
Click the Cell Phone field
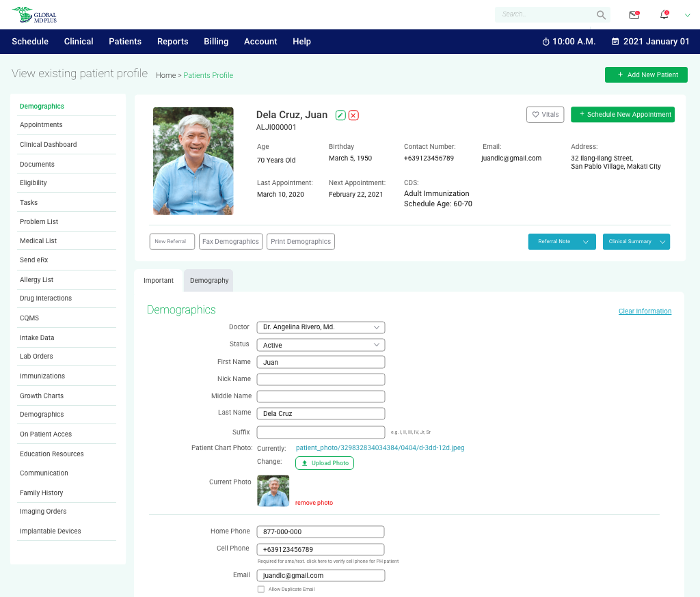click(321, 549)
